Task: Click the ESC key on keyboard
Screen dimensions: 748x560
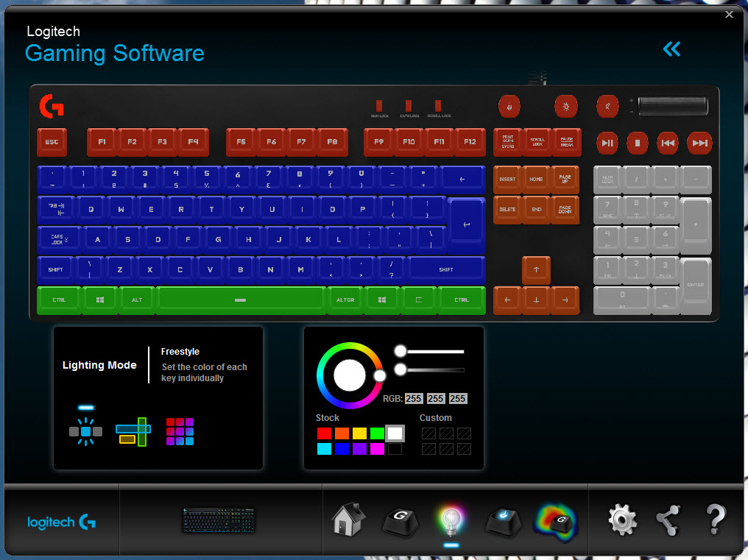Action: (52, 142)
